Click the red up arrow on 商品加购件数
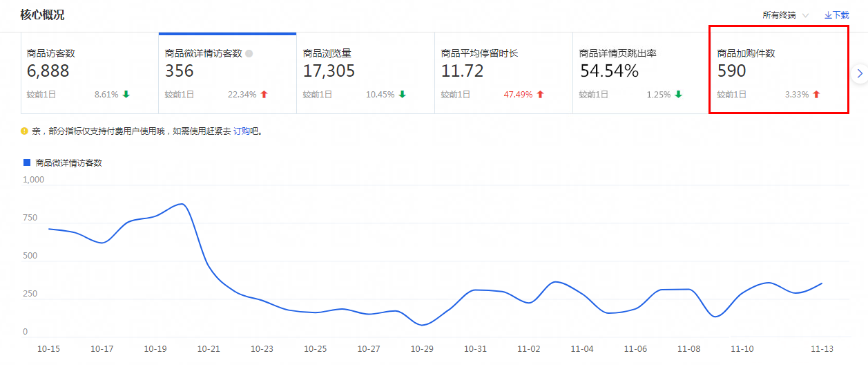The height and width of the screenshot is (365, 868). (816, 95)
